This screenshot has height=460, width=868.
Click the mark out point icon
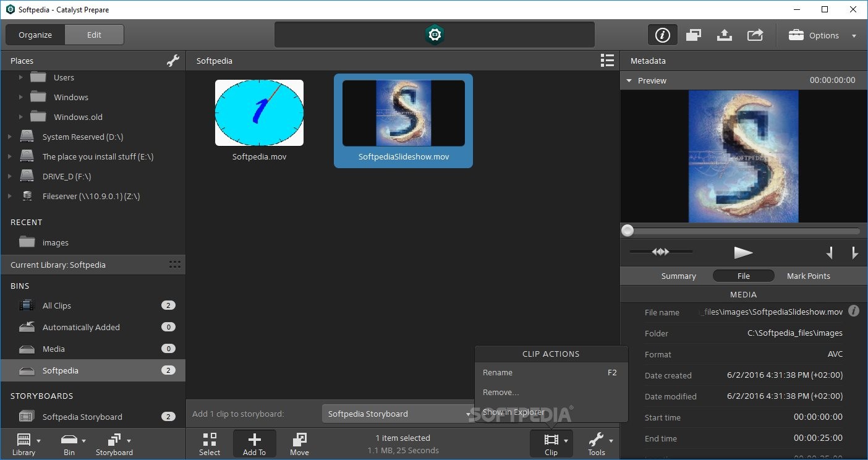(854, 252)
